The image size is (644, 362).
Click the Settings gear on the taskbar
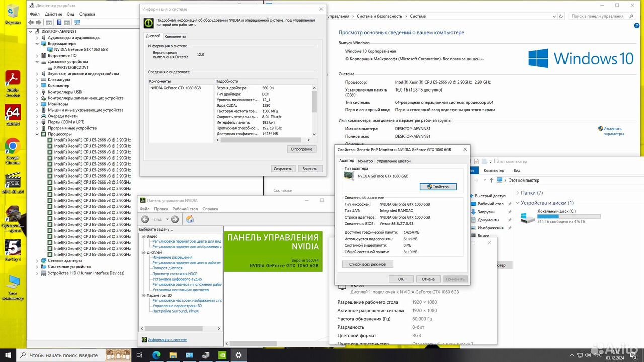[238, 355]
